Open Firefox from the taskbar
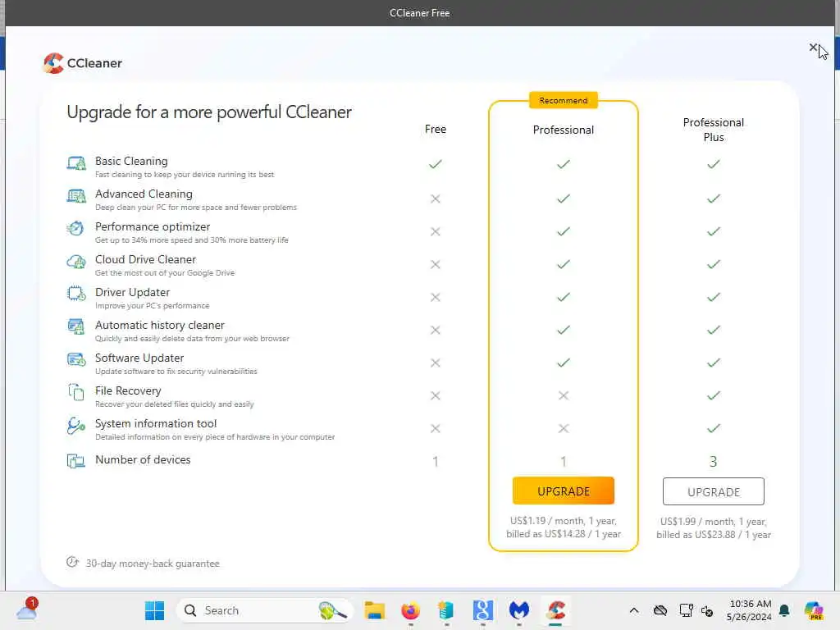The image size is (840, 630). [x=410, y=610]
